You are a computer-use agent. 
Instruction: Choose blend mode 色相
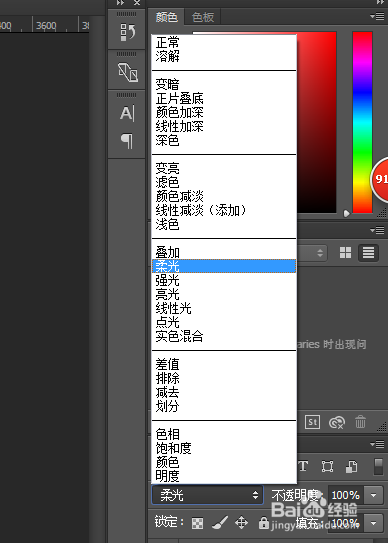224,434
